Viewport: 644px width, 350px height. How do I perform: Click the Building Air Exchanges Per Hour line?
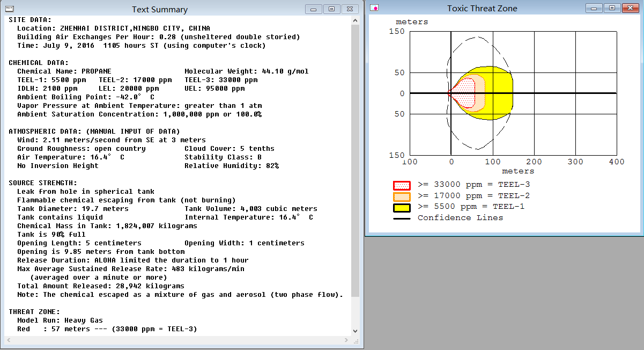[x=159, y=37]
